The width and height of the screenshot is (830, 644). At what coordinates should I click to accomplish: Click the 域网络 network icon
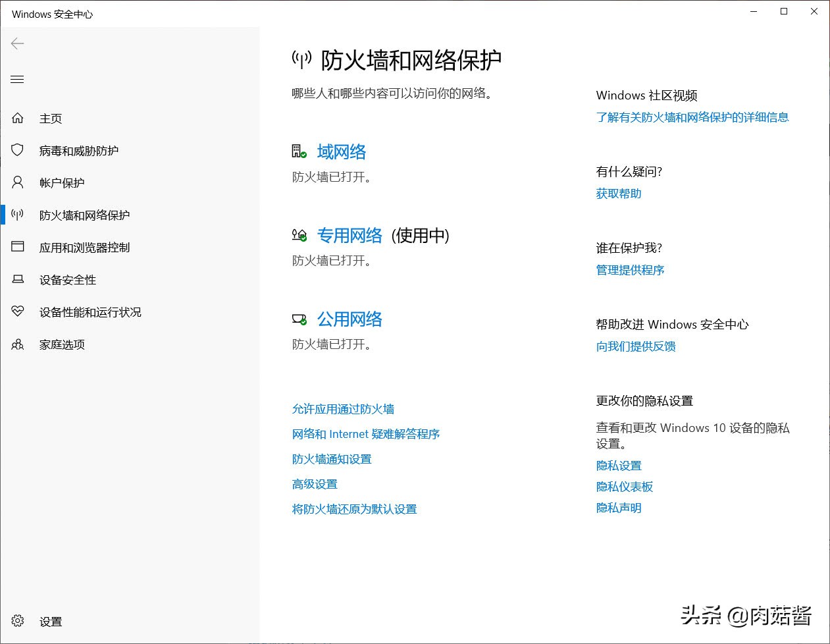pyautogui.click(x=298, y=150)
